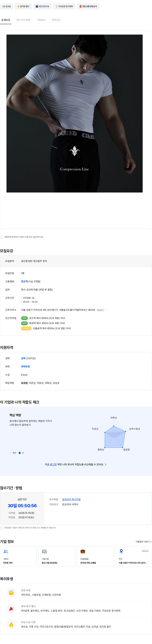
Task: Click the 나 legend swatch
Action: pyautogui.click(x=20, y=453)
